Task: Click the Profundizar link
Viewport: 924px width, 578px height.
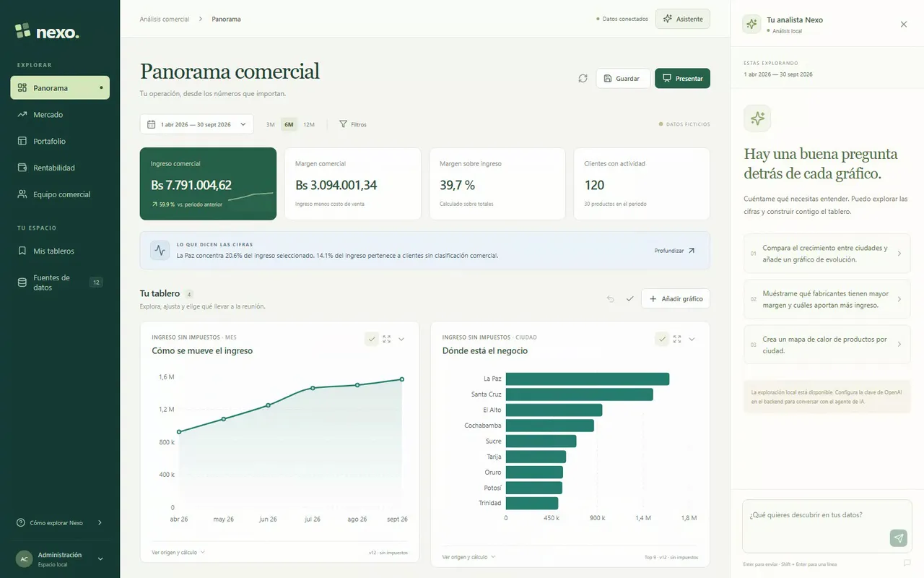Action: pos(674,251)
